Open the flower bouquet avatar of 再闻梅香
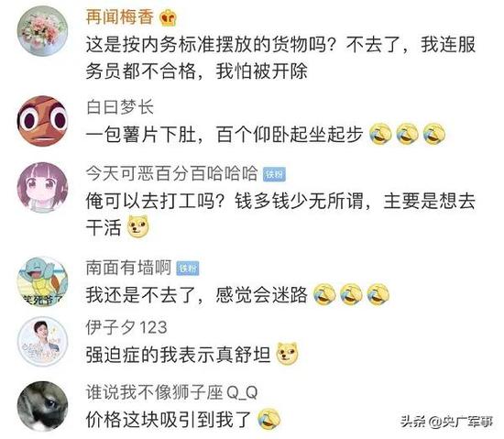 click(x=42, y=31)
